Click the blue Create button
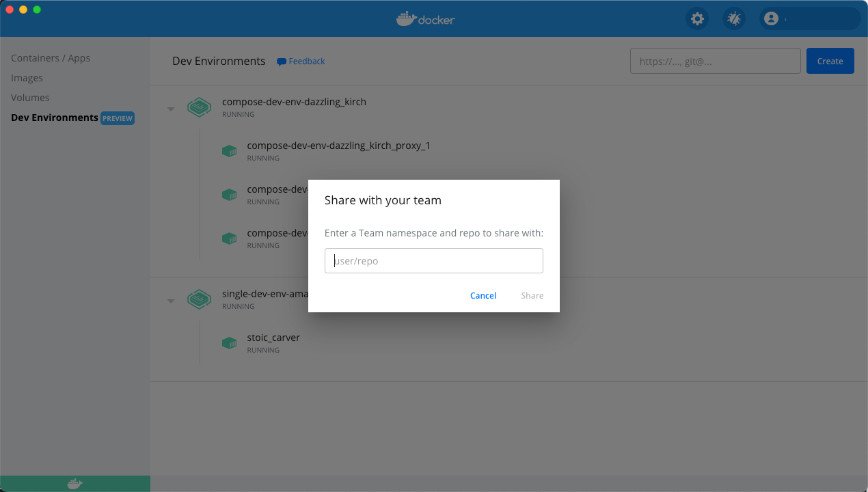868x492 pixels. (x=830, y=61)
